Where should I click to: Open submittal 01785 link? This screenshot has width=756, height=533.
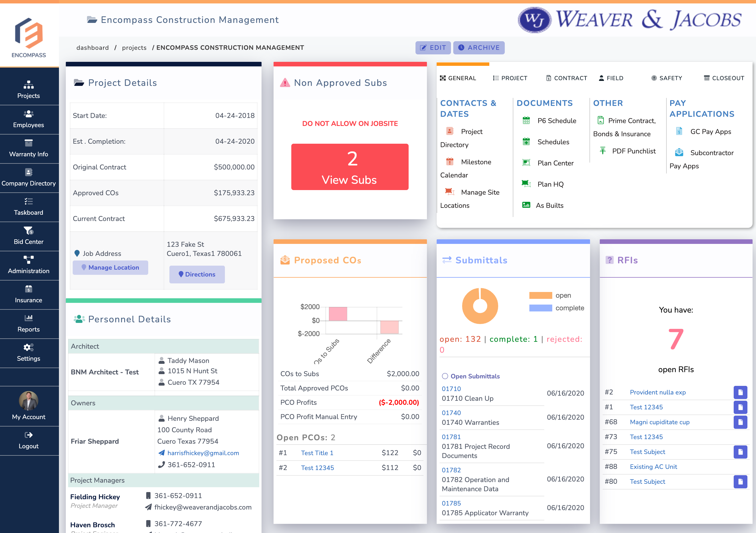451,503
